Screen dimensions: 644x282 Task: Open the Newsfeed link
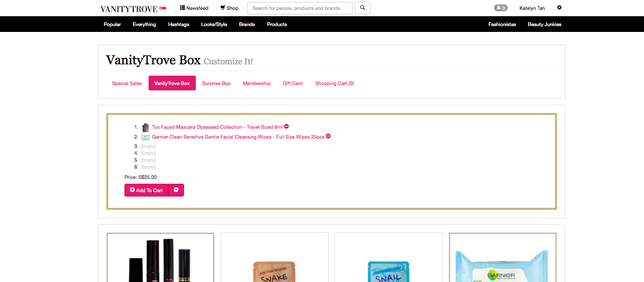click(x=194, y=8)
